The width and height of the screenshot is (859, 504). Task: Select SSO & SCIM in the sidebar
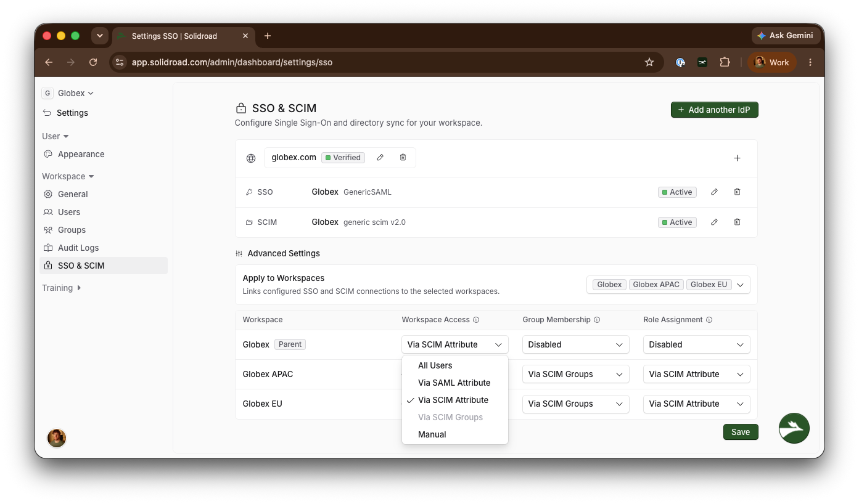tap(104, 266)
